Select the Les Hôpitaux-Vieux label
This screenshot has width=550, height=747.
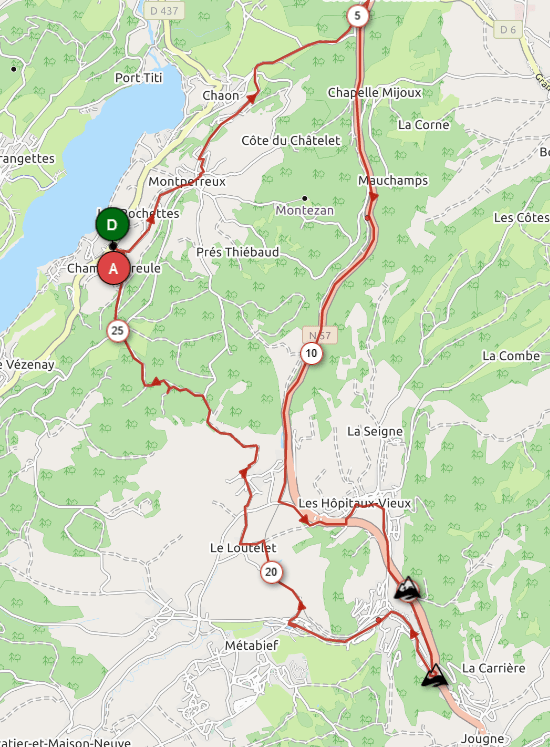click(354, 503)
